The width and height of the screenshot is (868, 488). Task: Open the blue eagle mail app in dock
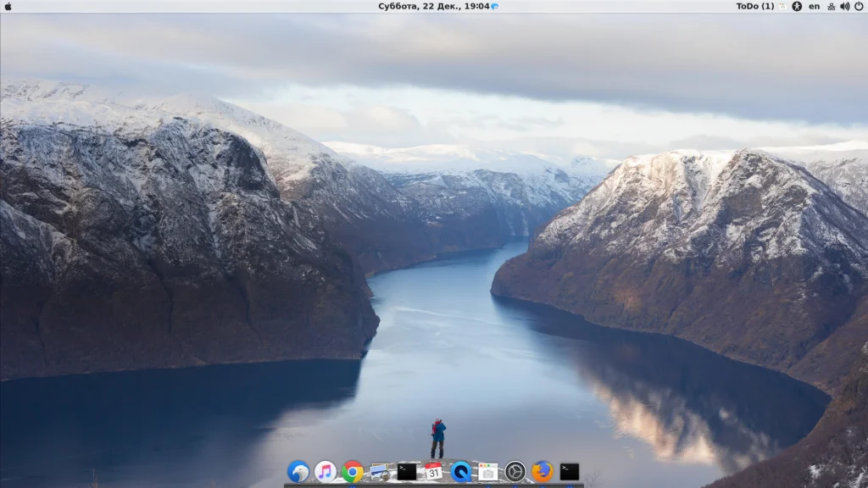298,471
